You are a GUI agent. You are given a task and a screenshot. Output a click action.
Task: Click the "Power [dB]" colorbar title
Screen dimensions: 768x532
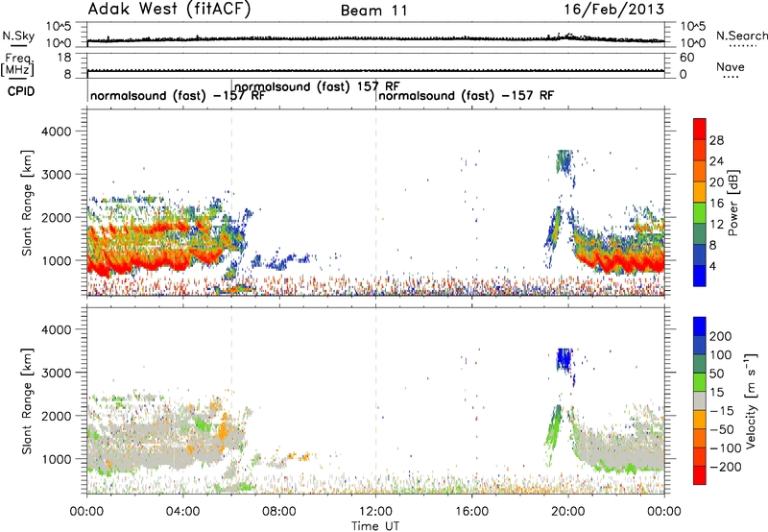point(733,203)
